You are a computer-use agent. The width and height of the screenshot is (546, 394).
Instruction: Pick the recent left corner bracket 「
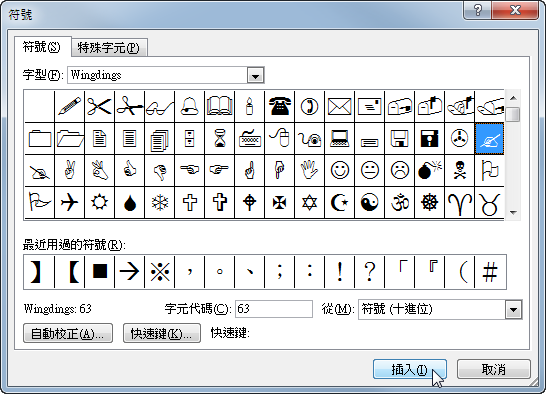point(399,272)
